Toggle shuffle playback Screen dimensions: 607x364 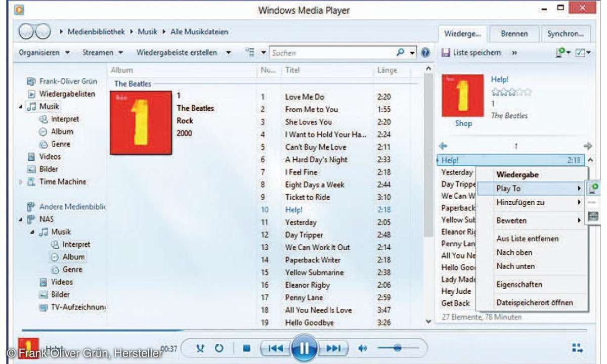pos(200,348)
